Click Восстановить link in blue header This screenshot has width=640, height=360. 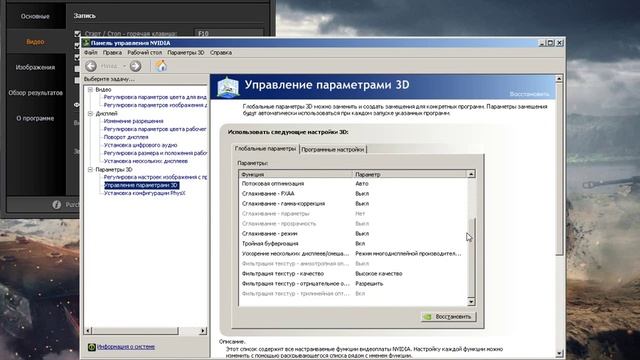(529, 94)
